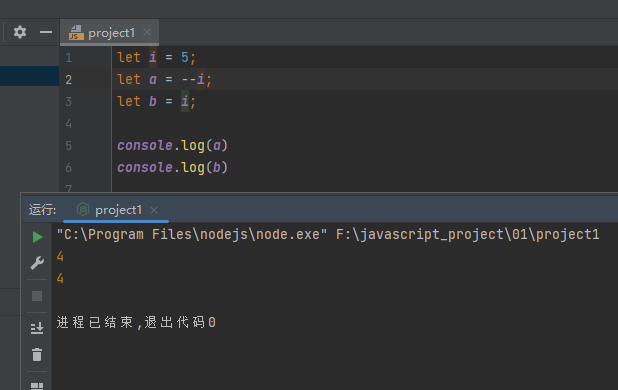Click the console.log(a) statement
The height and width of the screenshot is (390, 618).
point(172,146)
